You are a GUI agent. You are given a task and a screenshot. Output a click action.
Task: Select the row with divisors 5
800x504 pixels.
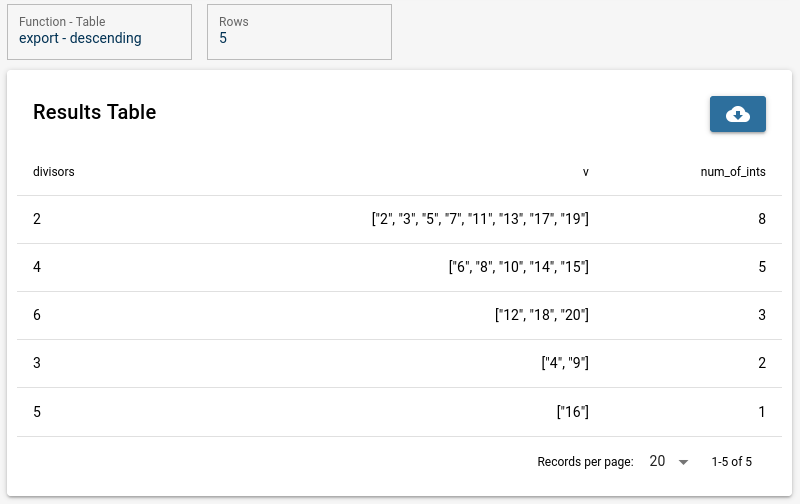(x=399, y=412)
